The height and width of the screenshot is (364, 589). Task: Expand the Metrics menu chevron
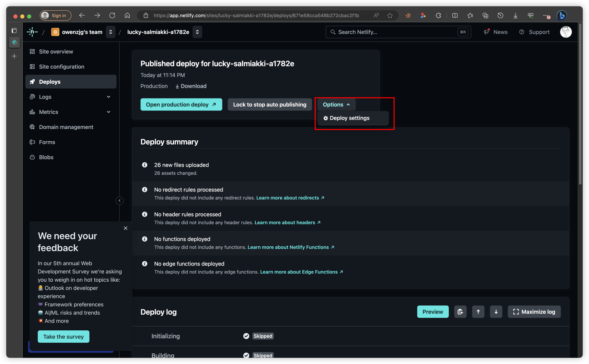108,112
